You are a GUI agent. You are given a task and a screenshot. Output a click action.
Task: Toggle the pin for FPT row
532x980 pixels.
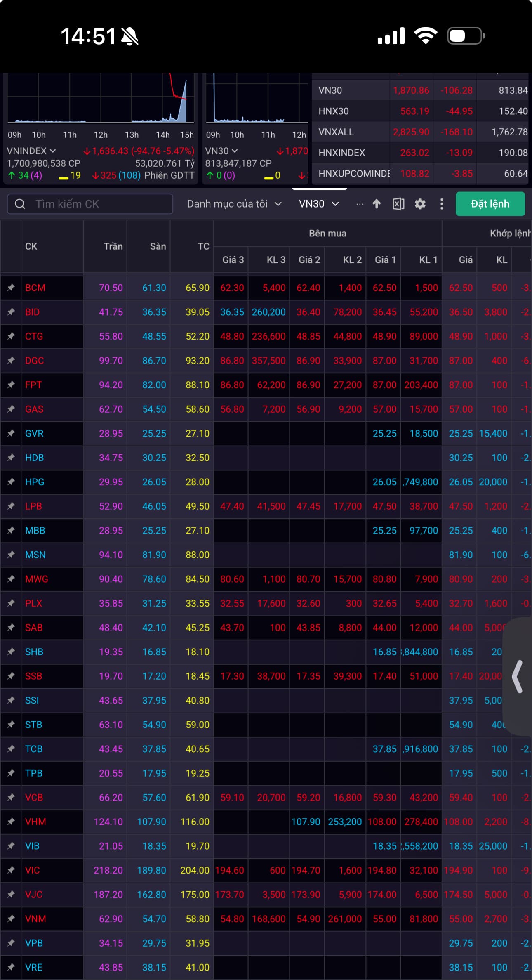point(11,385)
